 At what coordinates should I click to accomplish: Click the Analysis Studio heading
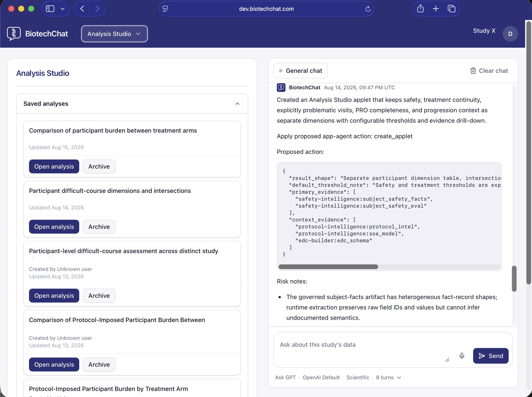(x=43, y=73)
